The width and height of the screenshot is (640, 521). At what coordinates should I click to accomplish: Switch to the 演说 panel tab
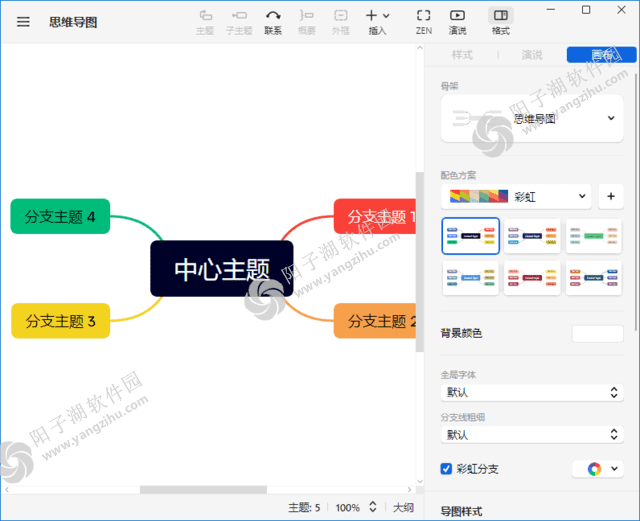tap(532, 55)
